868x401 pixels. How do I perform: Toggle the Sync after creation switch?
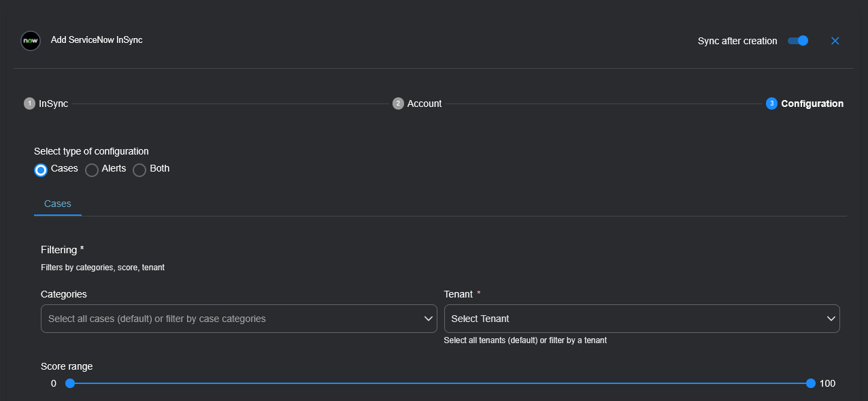[x=798, y=41]
